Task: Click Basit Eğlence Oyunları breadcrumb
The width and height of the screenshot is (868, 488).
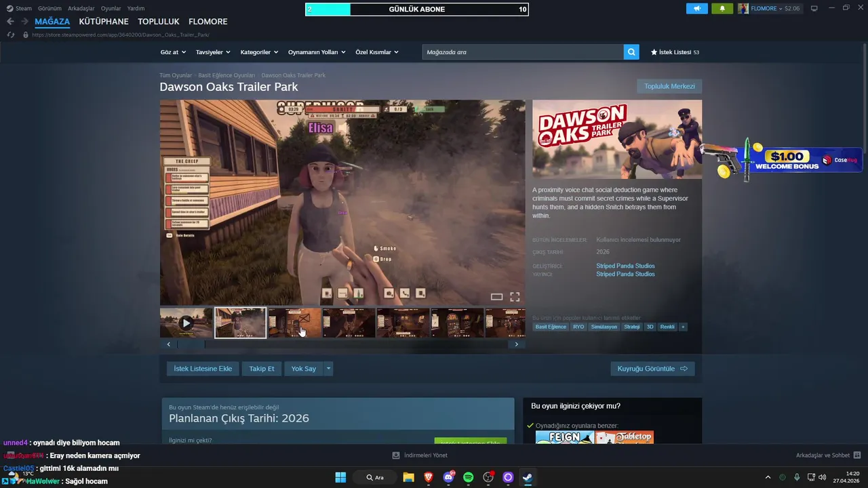Action: coord(226,75)
